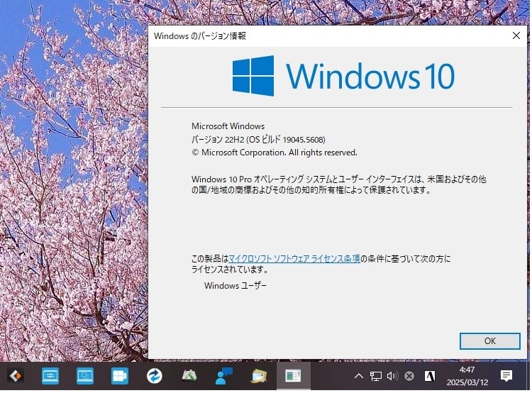The width and height of the screenshot is (532, 393).
Task: Launch the circular blue sync arrows icon
Action: click(x=155, y=377)
